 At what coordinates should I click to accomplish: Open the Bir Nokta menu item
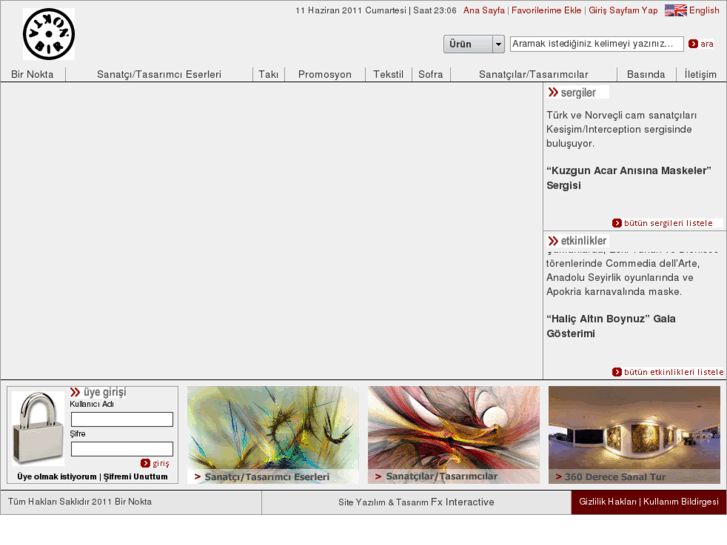[x=32, y=74]
